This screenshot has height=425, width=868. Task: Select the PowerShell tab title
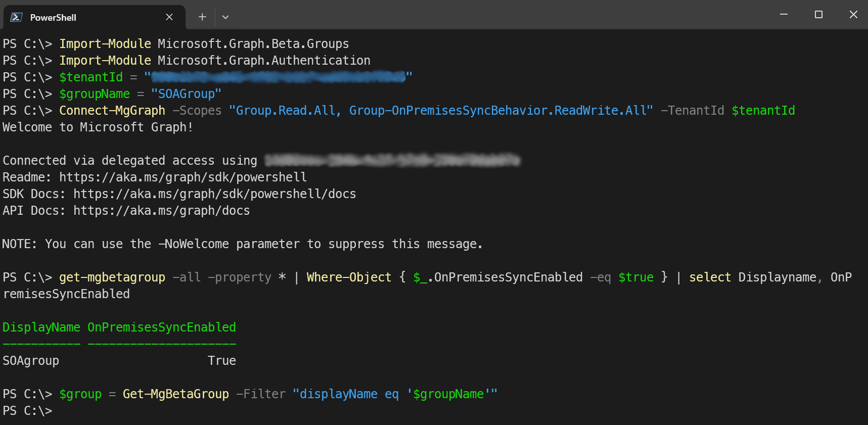coord(53,18)
